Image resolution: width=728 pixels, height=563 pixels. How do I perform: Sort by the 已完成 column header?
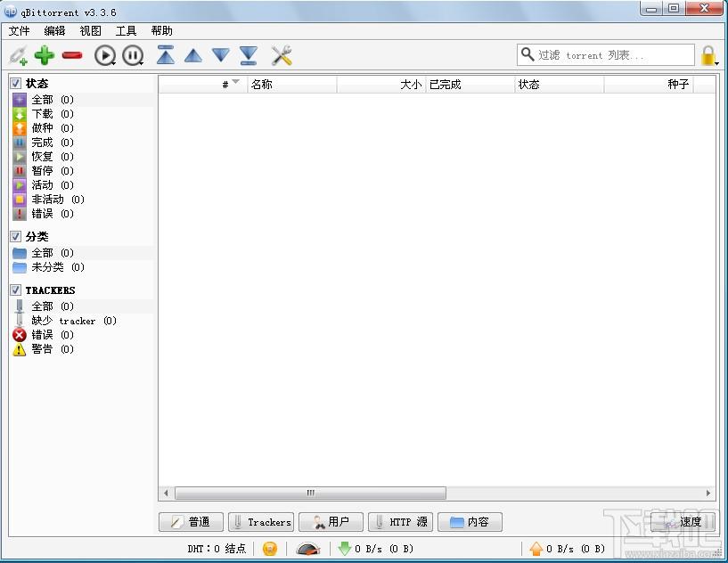tap(470, 85)
